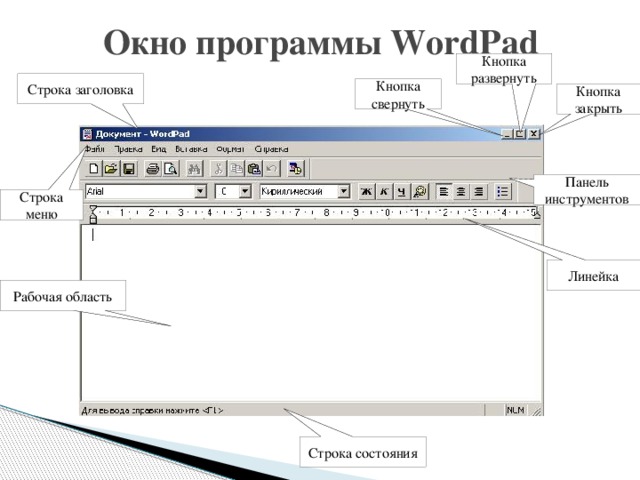Click the Insert Date/Time icon
The width and height of the screenshot is (640, 480).
(x=296, y=169)
